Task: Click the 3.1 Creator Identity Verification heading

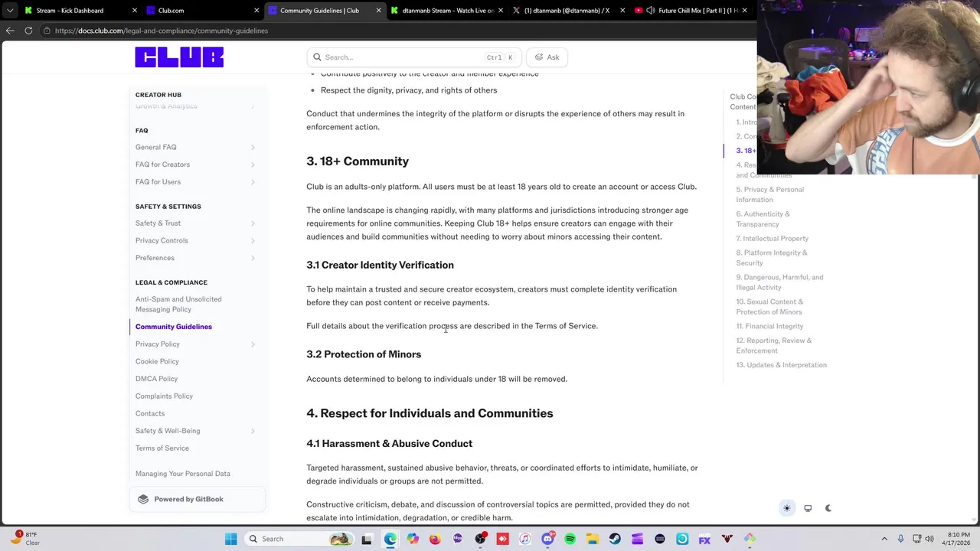Action: (x=380, y=265)
